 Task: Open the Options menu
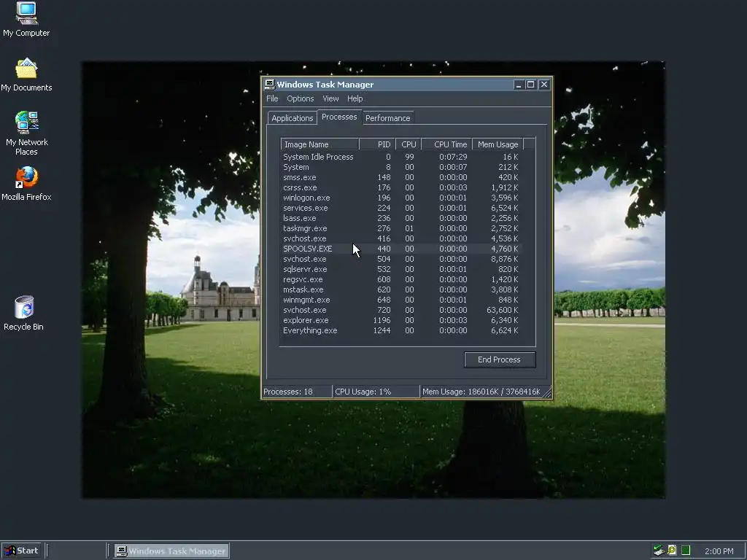pos(300,98)
